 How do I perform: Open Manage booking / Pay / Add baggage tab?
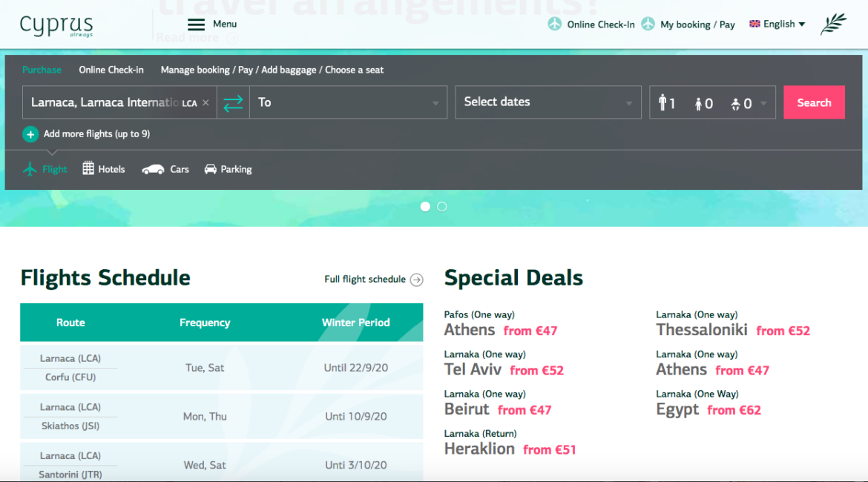pyautogui.click(x=272, y=70)
